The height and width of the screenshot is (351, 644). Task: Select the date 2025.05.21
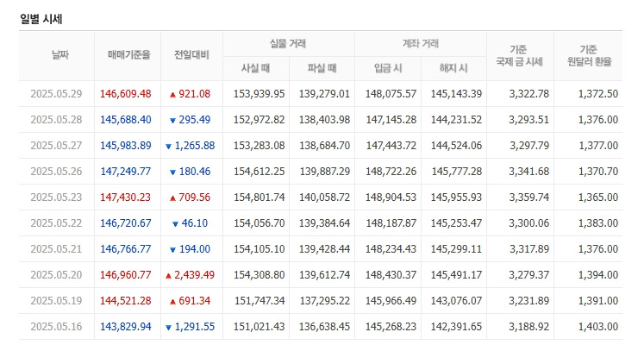pyautogui.click(x=56, y=249)
